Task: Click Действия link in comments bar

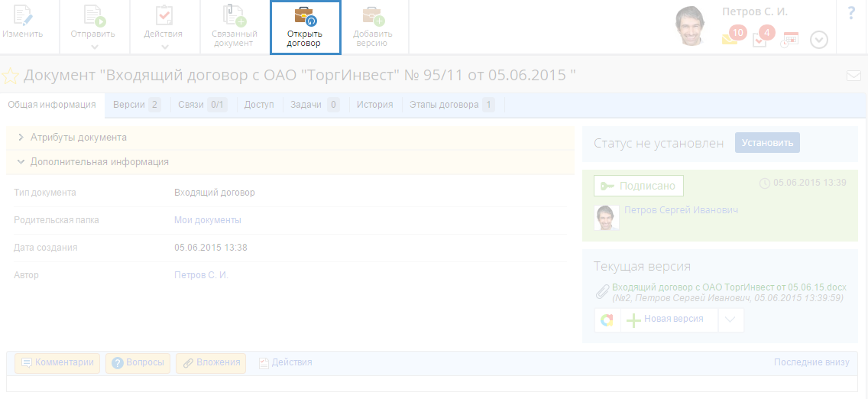Action: 286,362
